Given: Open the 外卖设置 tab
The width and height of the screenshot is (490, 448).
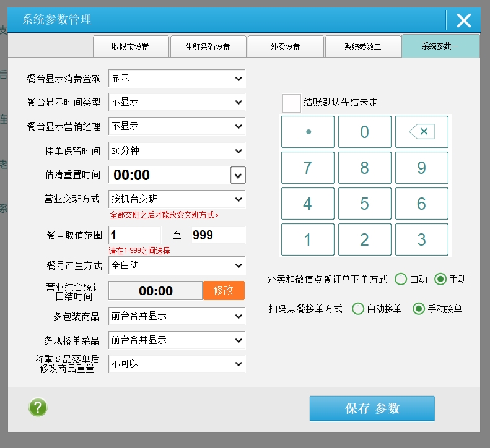Looking at the screenshot, I should (x=285, y=46).
